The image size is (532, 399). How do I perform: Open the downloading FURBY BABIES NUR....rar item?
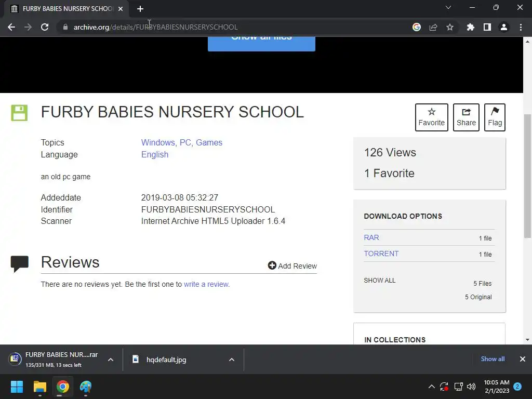(54, 360)
